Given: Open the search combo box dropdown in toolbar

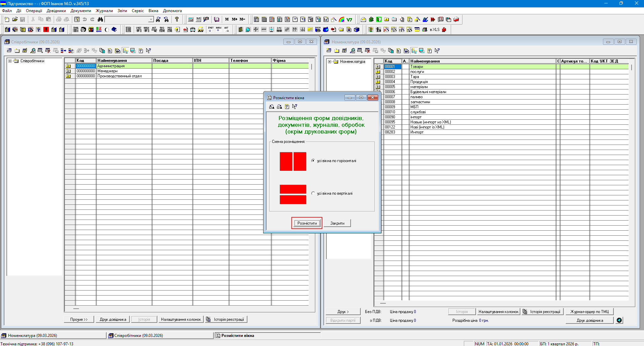Looking at the screenshot, I should [151, 20].
